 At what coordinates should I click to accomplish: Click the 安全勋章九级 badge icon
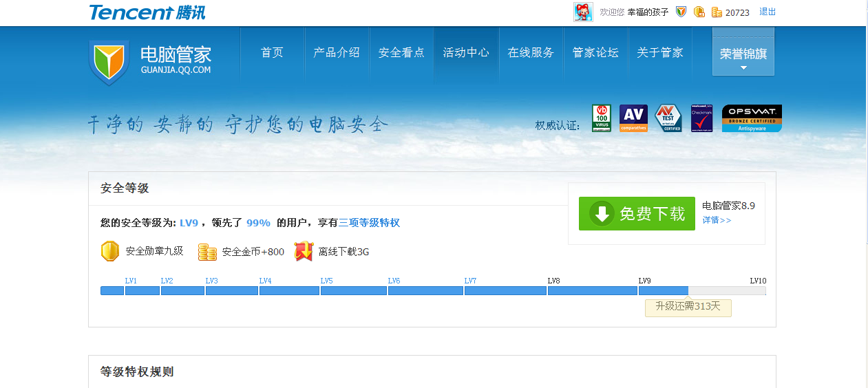[x=110, y=251]
